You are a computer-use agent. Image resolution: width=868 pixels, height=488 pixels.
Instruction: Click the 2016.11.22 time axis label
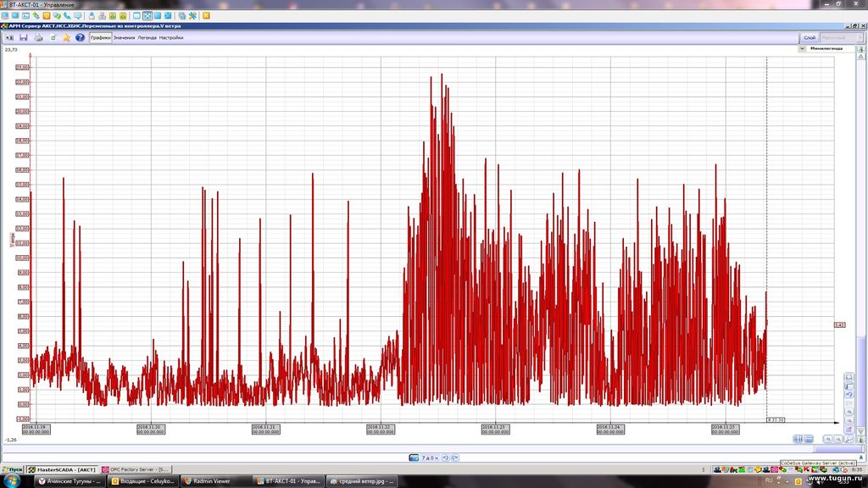pos(381,430)
